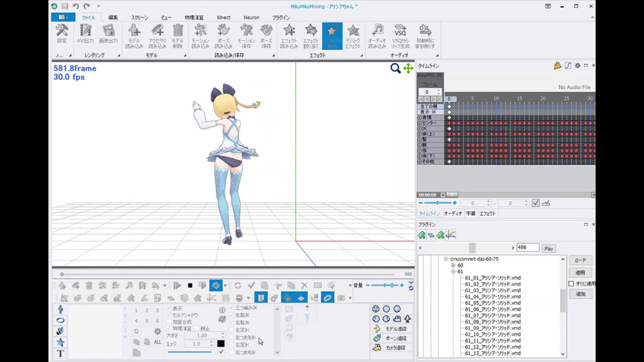644x362 pixels.
Task: Click the scissors cut icon in toolbar
Action: click(278, 286)
